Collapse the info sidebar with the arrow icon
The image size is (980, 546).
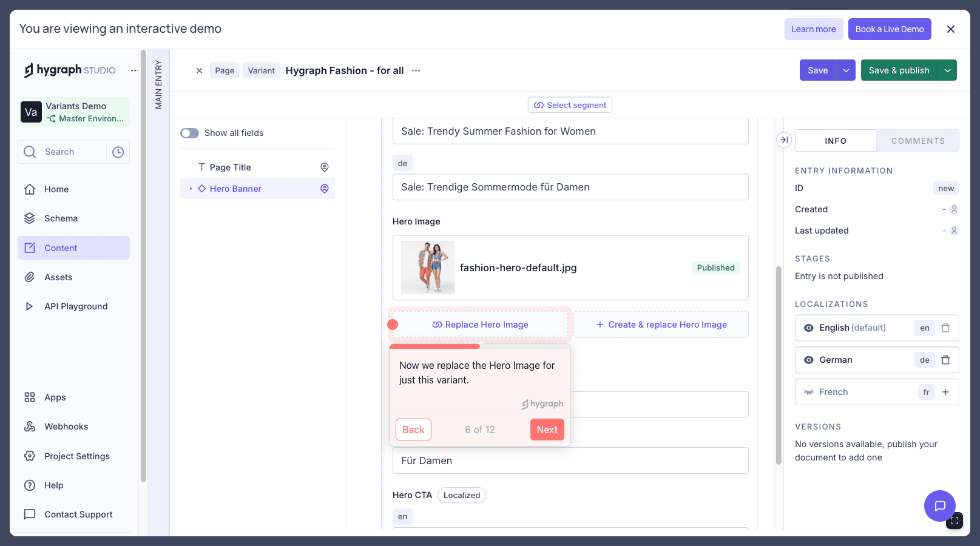[784, 140]
